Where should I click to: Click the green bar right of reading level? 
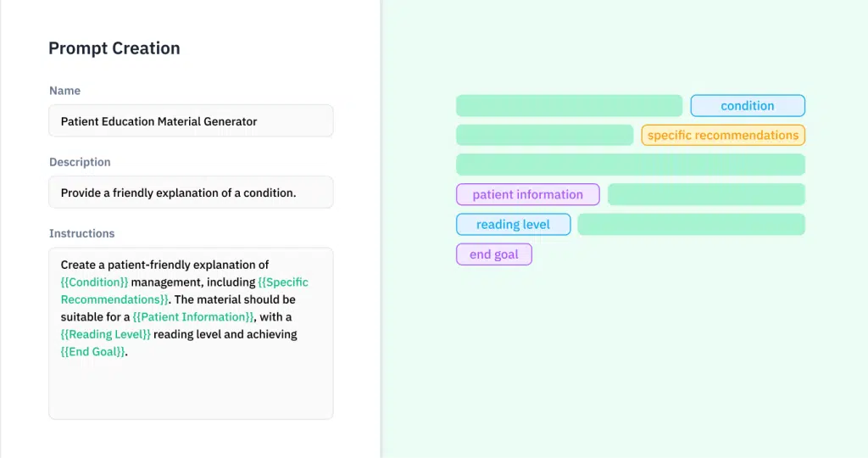(692, 224)
